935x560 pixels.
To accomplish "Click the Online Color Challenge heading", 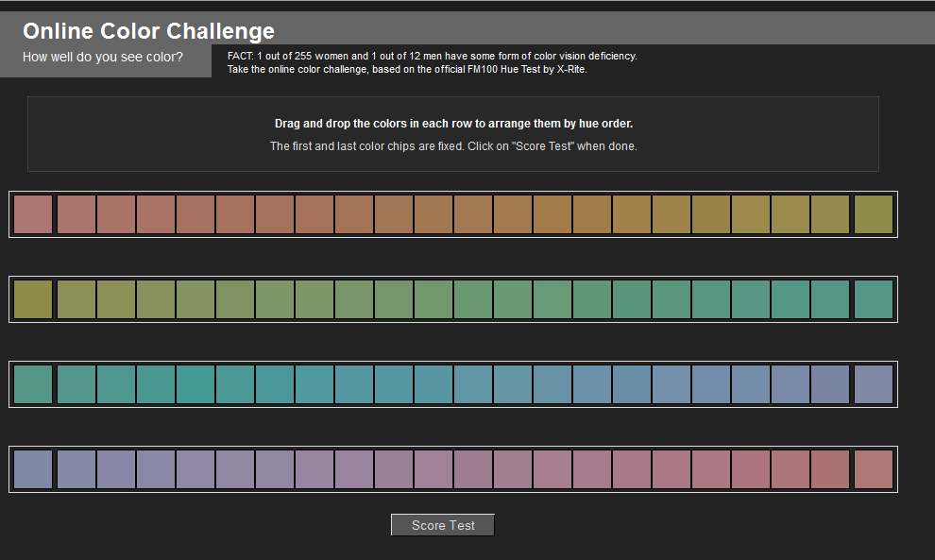I will 148,31.
